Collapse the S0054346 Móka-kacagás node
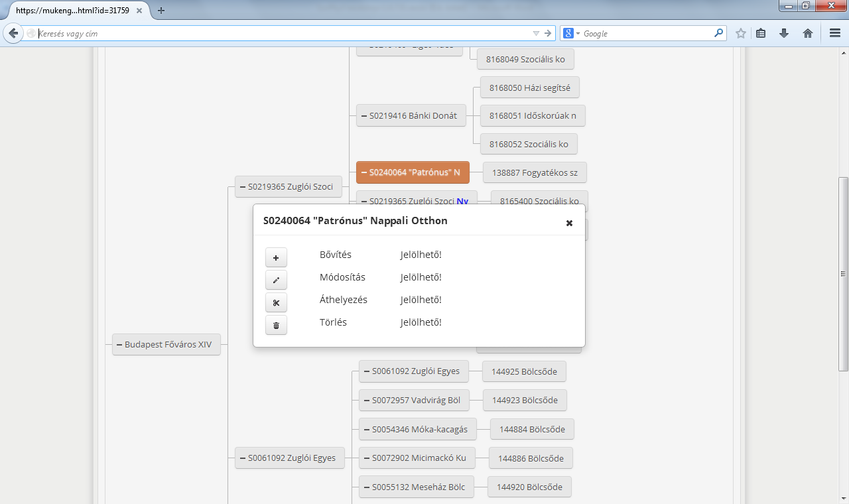Viewport: 849px width, 504px height. point(367,429)
